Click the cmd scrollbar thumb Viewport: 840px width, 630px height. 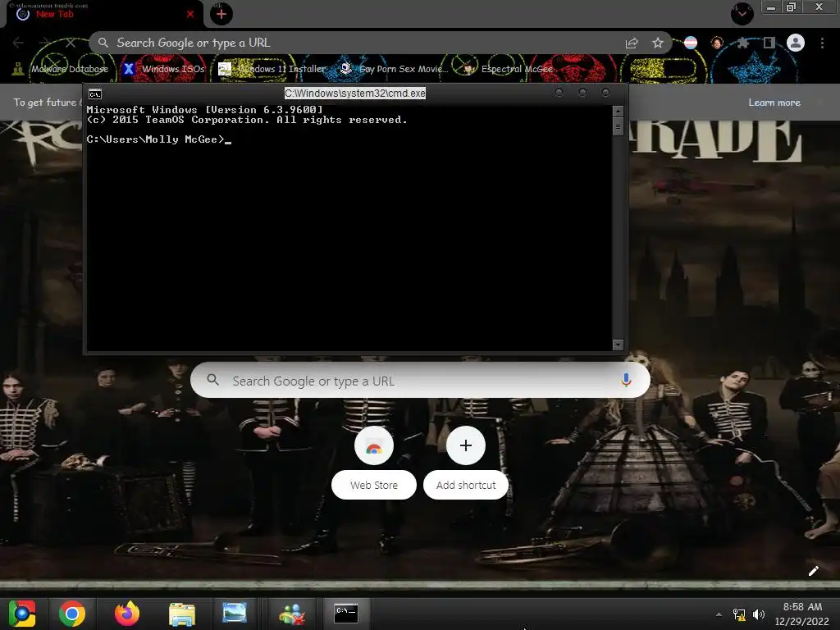(x=618, y=127)
